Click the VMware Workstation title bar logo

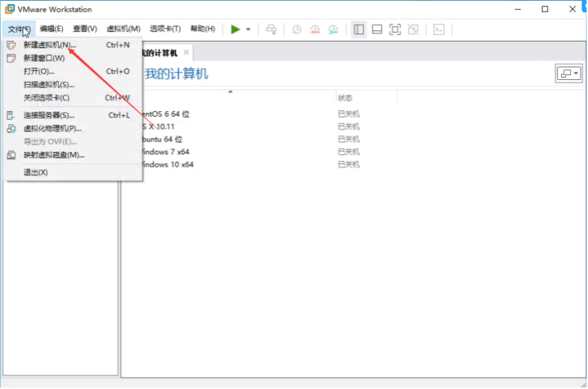click(9, 9)
